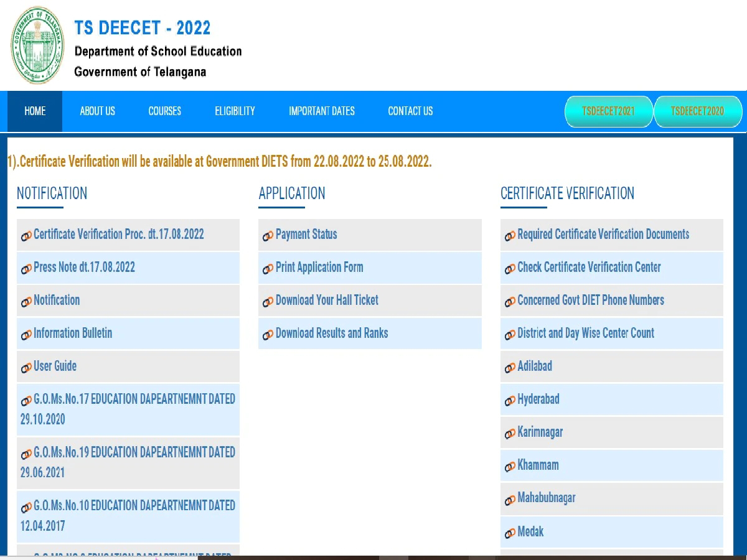Image resolution: width=747 pixels, height=560 pixels.
Task: Open the ELIGIBILITY menu item
Action: coord(235,111)
